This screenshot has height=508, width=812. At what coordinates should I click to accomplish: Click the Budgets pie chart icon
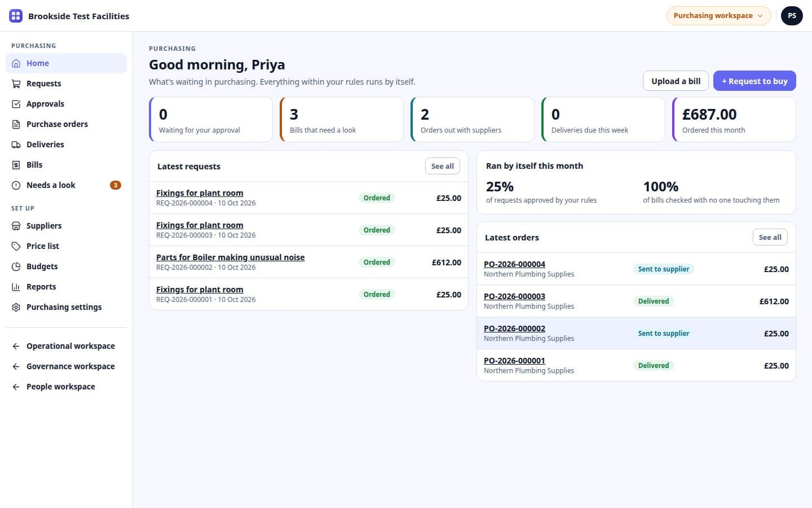16,266
